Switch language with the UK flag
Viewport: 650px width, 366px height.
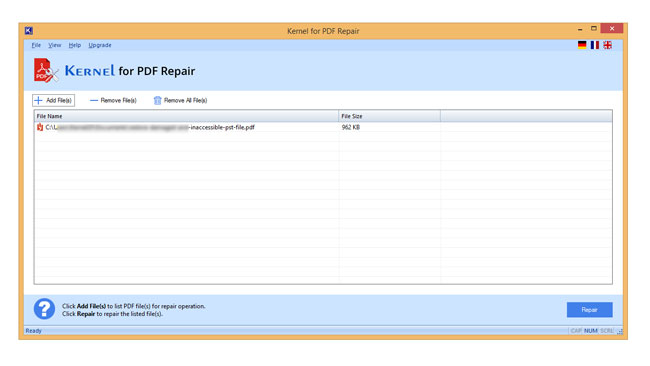coord(608,45)
